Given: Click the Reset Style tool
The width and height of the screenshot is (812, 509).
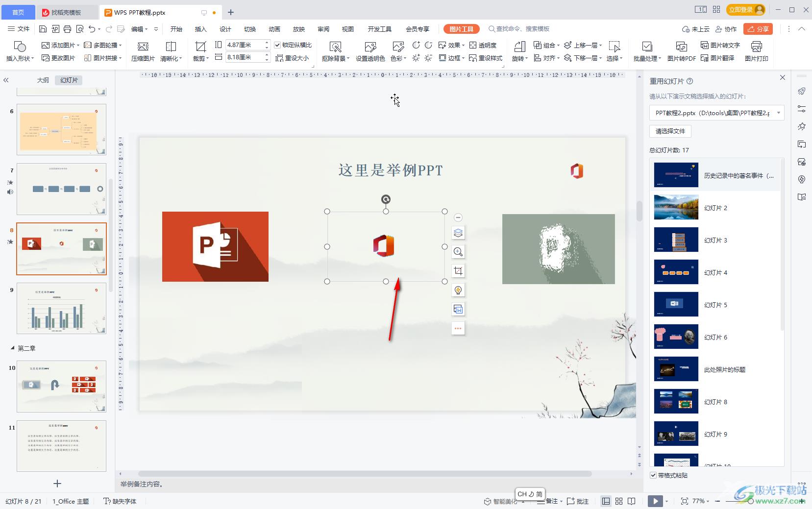Looking at the screenshot, I should [x=486, y=58].
